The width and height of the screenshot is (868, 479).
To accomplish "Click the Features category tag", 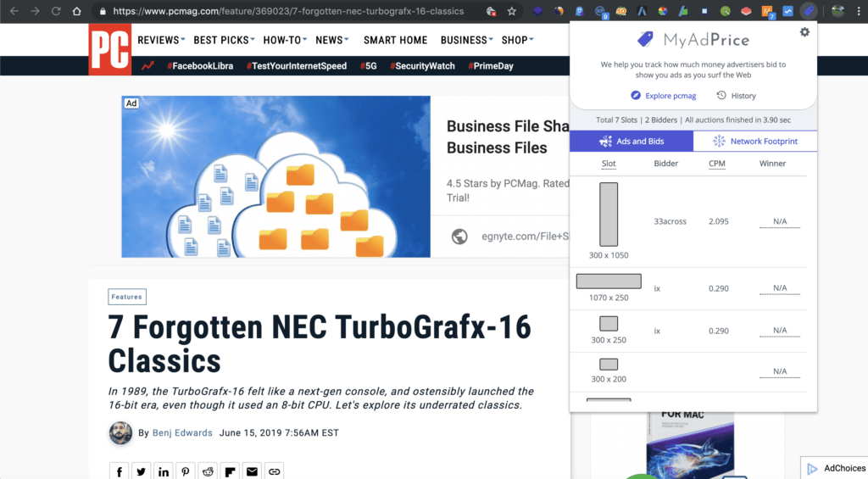I will coord(127,297).
